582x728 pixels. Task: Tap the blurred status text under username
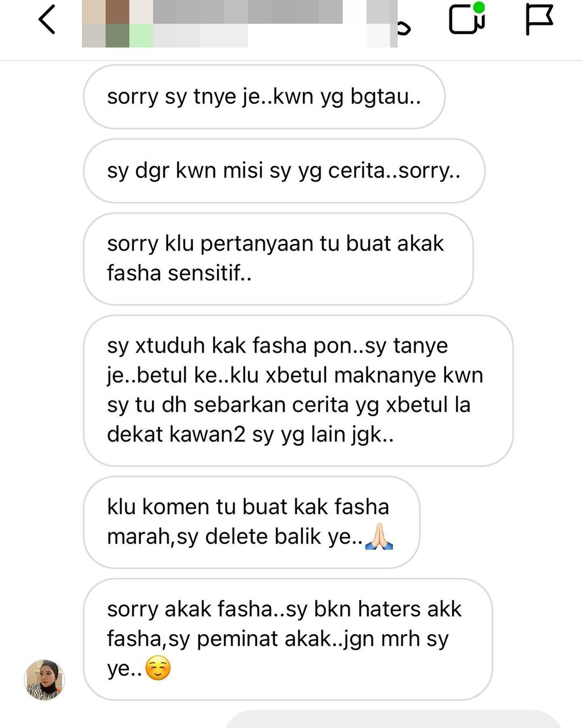200,36
